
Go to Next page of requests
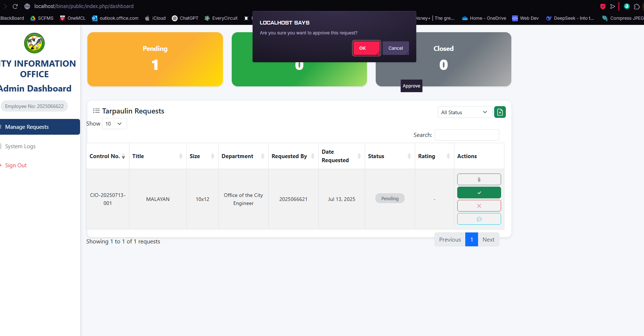488,239
